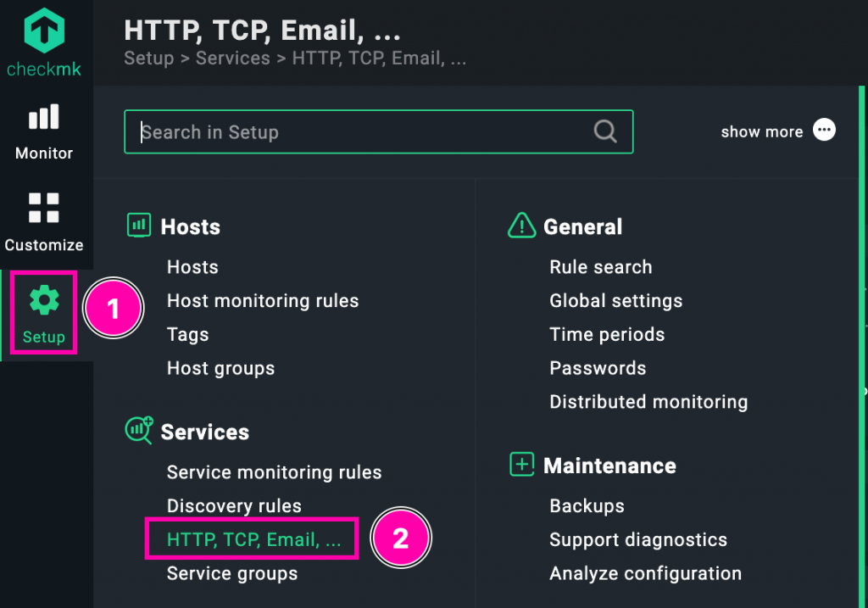Click the Services section magnifier icon
The width and height of the screenshot is (868, 608).
[138, 431]
